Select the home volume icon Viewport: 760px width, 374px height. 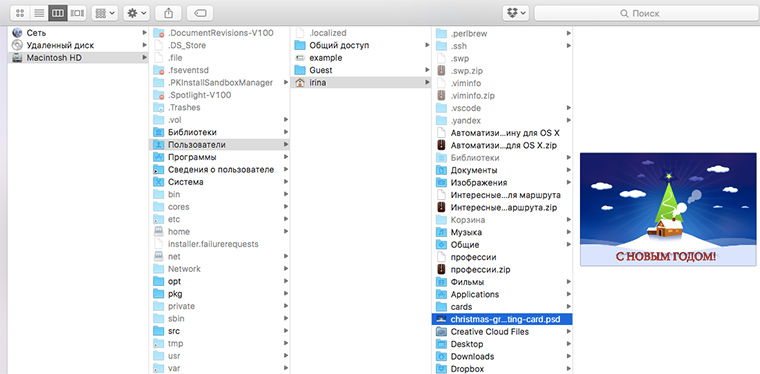159,232
